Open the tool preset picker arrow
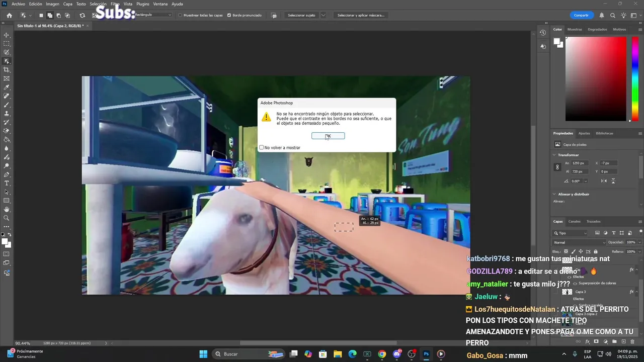Screen dimensions: 644x362 pyautogui.click(x=30, y=15)
